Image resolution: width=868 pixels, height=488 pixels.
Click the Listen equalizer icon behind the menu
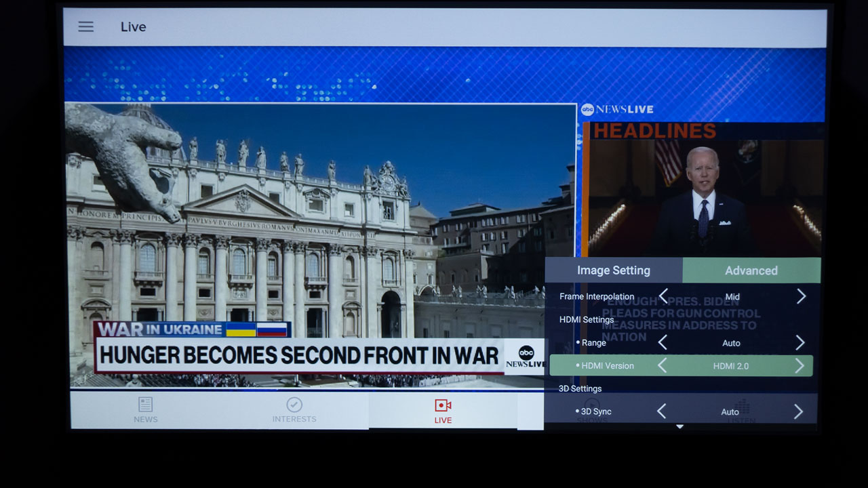(x=742, y=407)
